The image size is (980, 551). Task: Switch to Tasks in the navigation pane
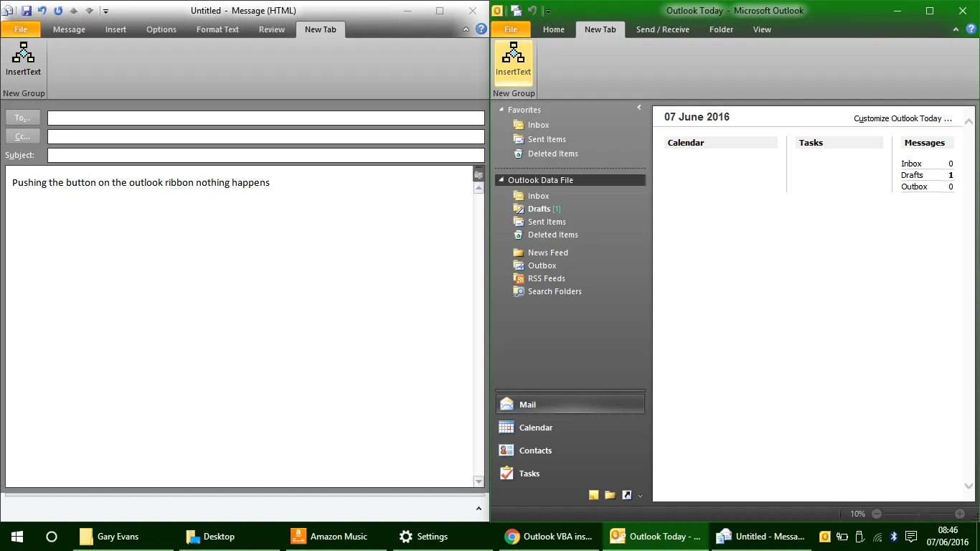[x=570, y=474]
